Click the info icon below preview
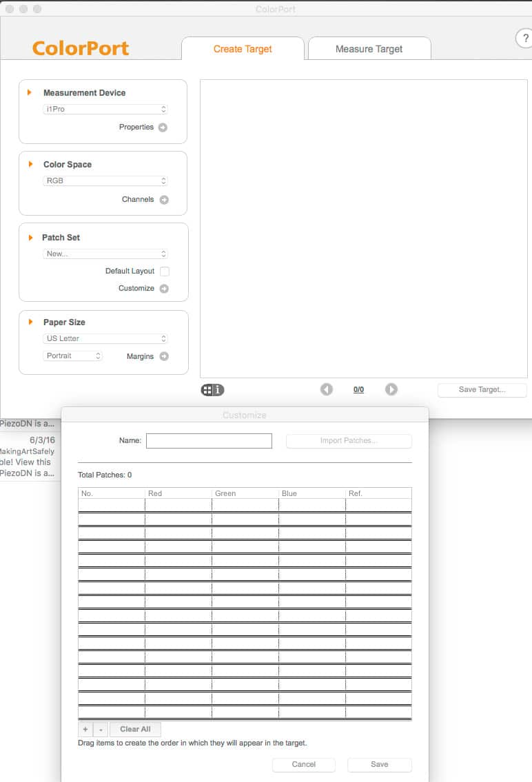The image size is (532, 782). click(218, 390)
